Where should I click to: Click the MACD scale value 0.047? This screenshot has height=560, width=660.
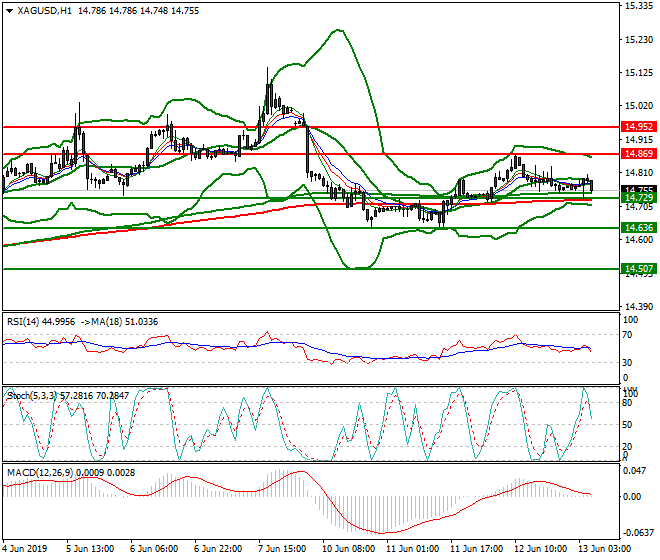tap(634, 471)
